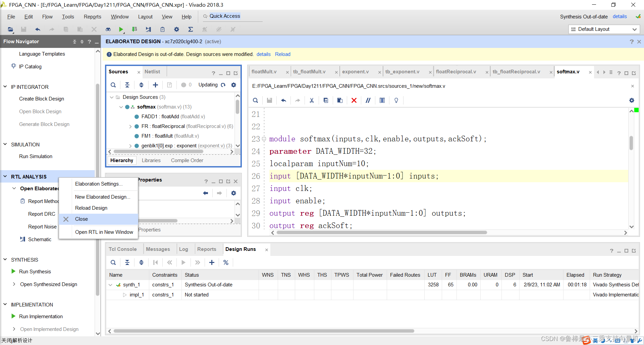Click the column selection mode icon in editor

(382, 100)
